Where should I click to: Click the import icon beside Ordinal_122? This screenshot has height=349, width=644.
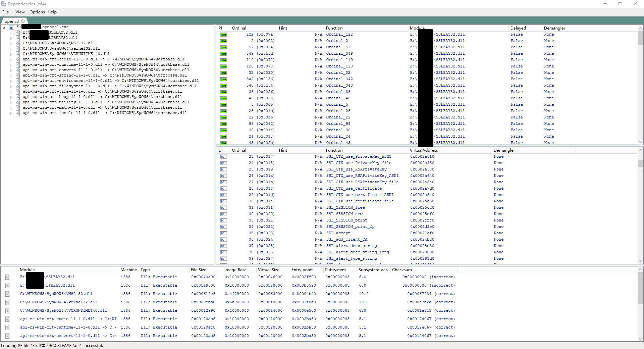click(x=223, y=34)
